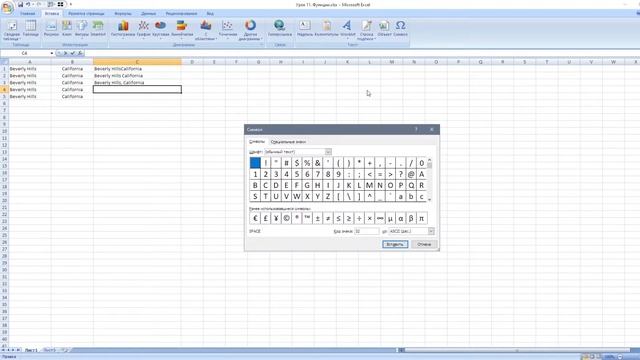Customize quick access toolbar dropdown arrow
This screenshot has height=360, width=640.
[71, 4]
